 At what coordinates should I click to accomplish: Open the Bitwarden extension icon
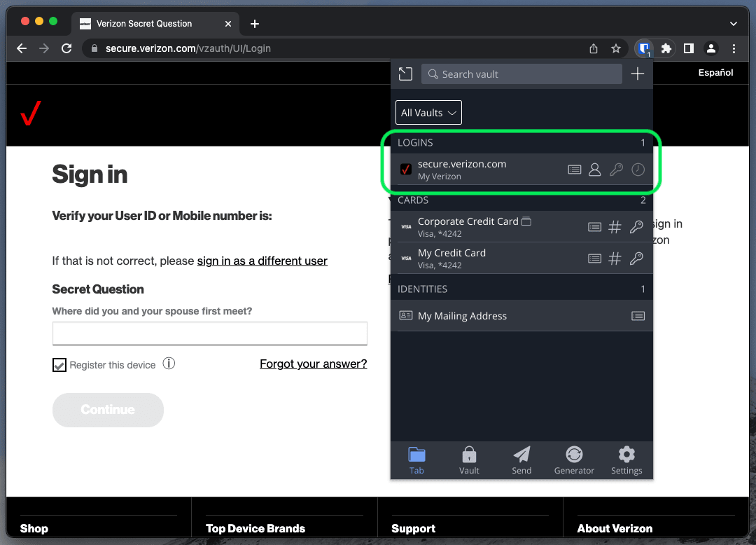[x=644, y=48]
